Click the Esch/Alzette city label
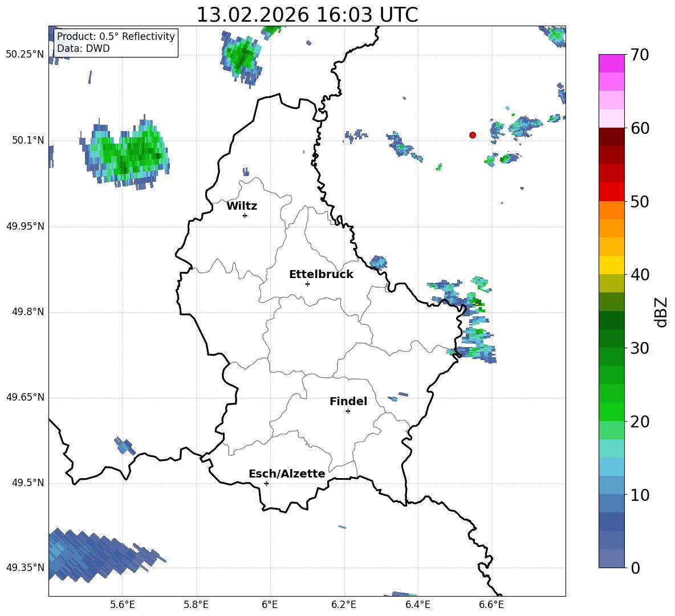The image size is (675, 616). tap(287, 474)
